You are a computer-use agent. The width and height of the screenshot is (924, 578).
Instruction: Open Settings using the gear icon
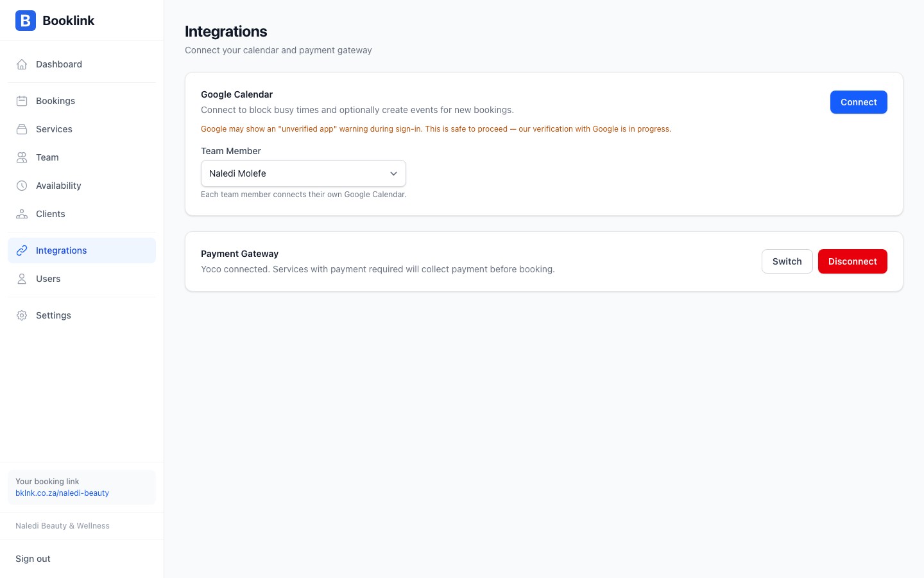coord(22,315)
